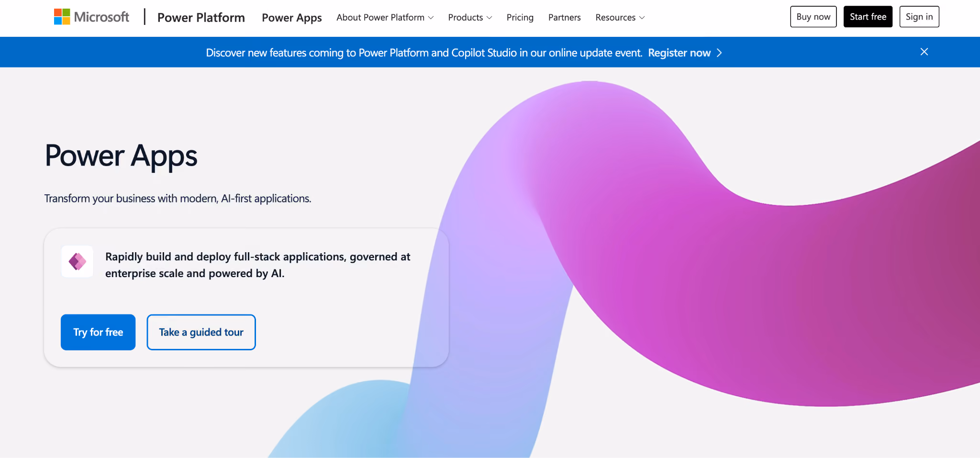The width and height of the screenshot is (980, 458).
Task: Click the arrow next to Register now
Action: pos(719,53)
